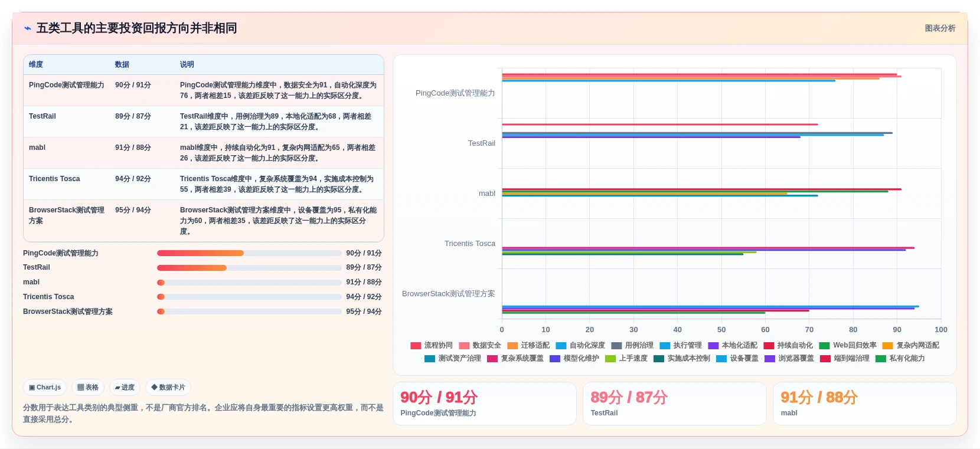Select the mabl table row name

coord(37,148)
